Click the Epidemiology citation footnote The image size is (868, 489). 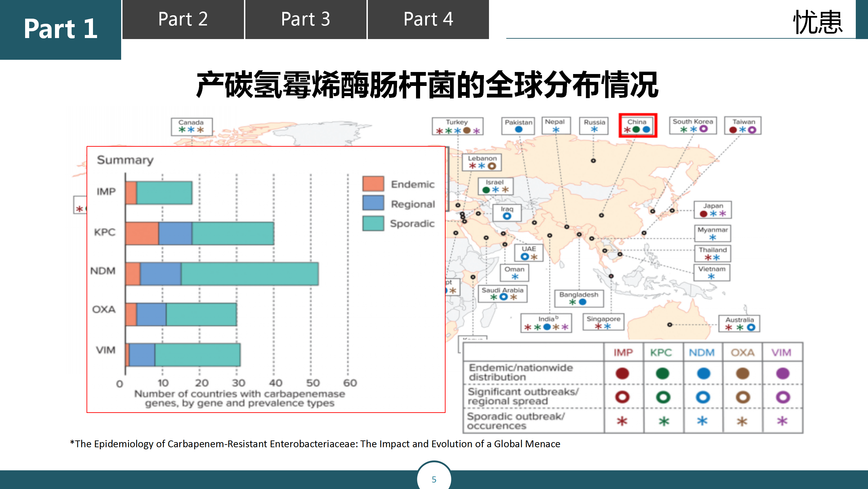315,444
